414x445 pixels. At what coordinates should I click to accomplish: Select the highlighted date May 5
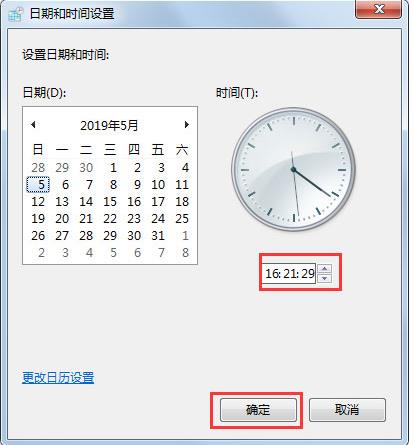tap(38, 185)
